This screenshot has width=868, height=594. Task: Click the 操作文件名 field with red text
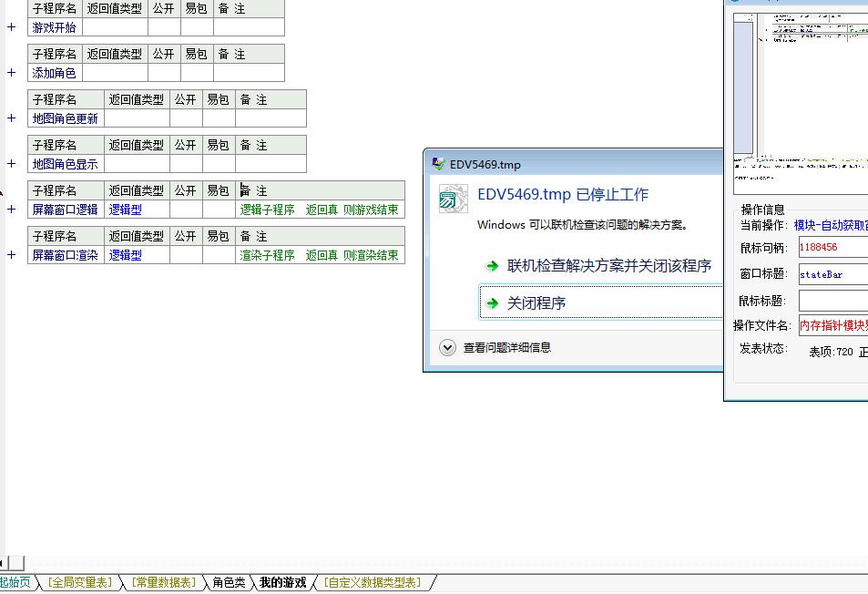[x=833, y=325]
